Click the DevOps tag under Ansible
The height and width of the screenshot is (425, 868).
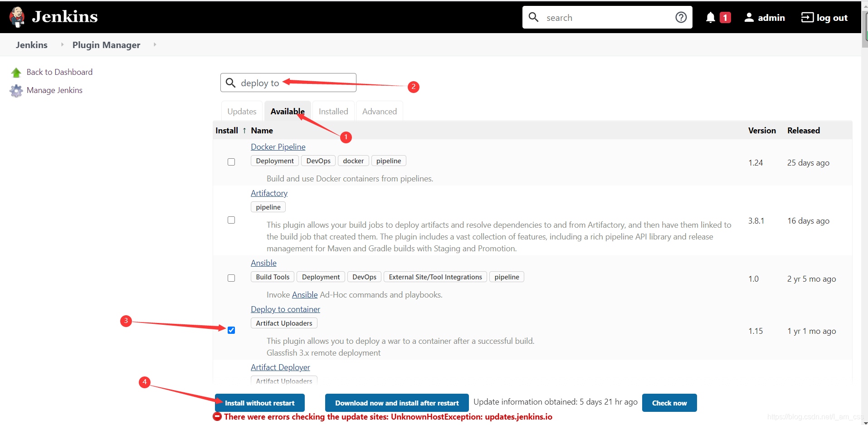click(364, 277)
